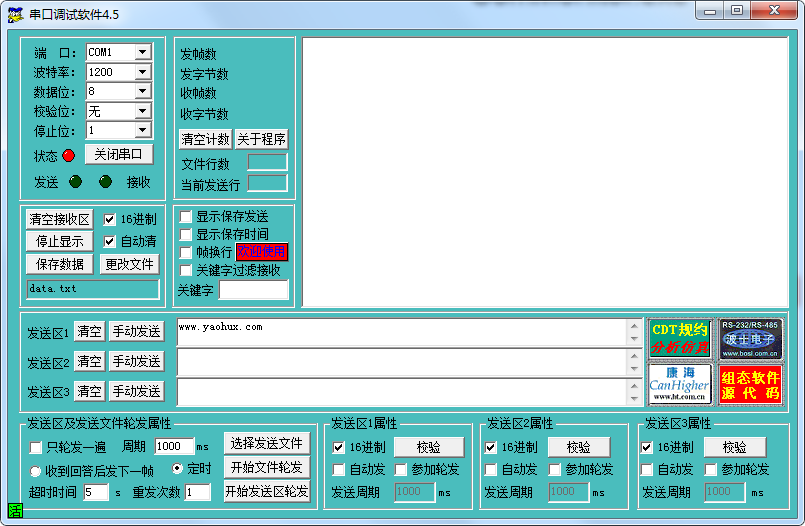
Task: Enable the 显示保存时间 checkbox
Action: pos(185,234)
